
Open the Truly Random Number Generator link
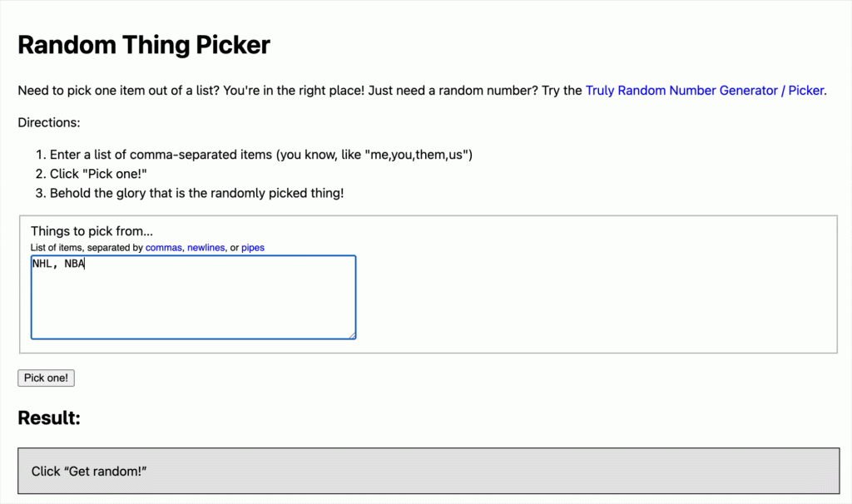click(705, 90)
